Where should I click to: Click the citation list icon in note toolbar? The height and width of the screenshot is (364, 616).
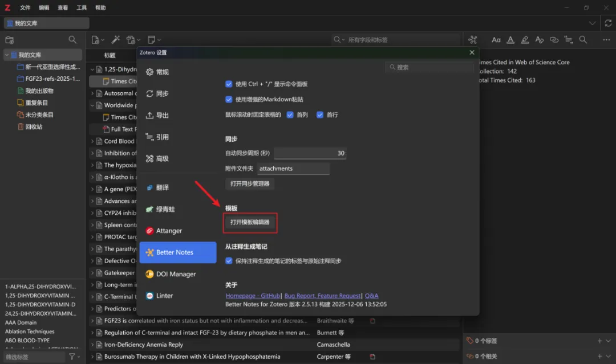coord(569,40)
